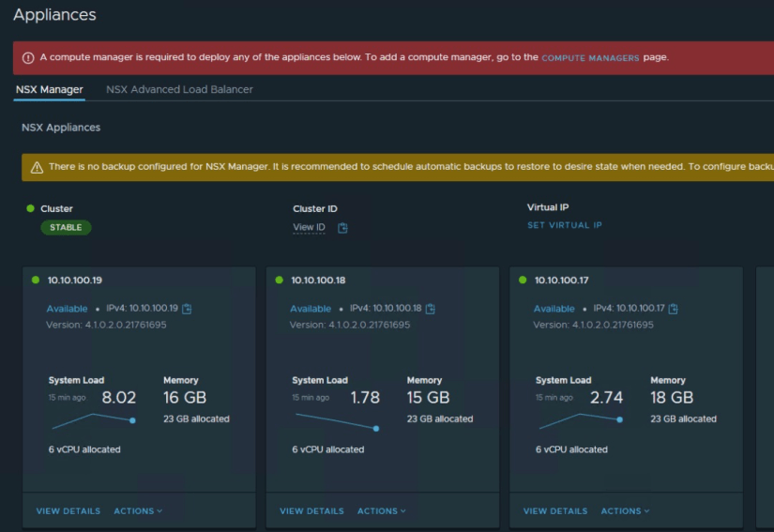The width and height of the screenshot is (774, 532).
Task: Click the Virtual IP label
Action: pos(548,207)
